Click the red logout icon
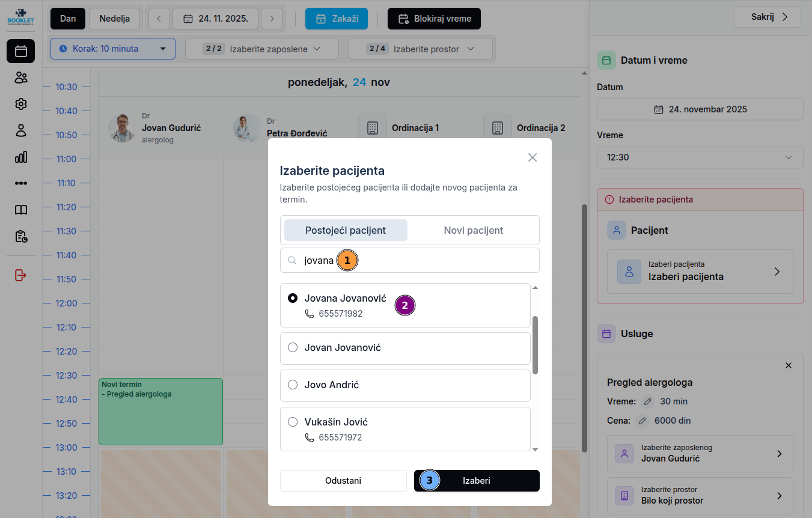This screenshot has height=518, width=812. click(x=21, y=275)
